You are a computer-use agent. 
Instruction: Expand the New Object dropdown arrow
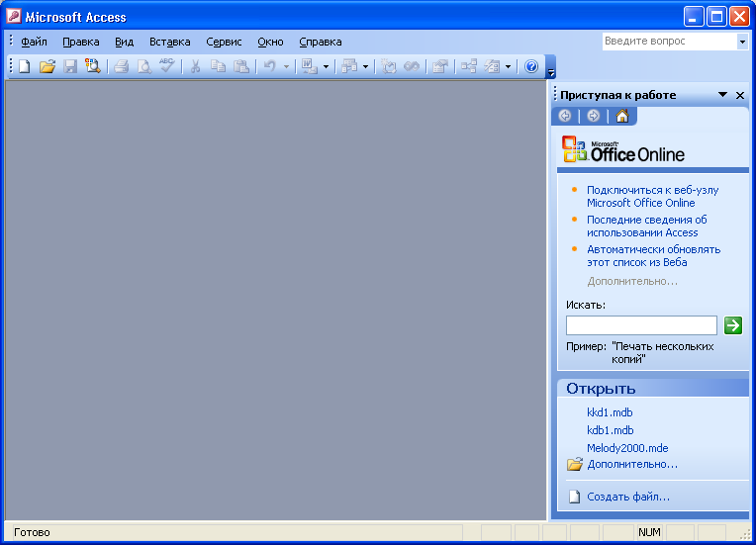[509, 66]
